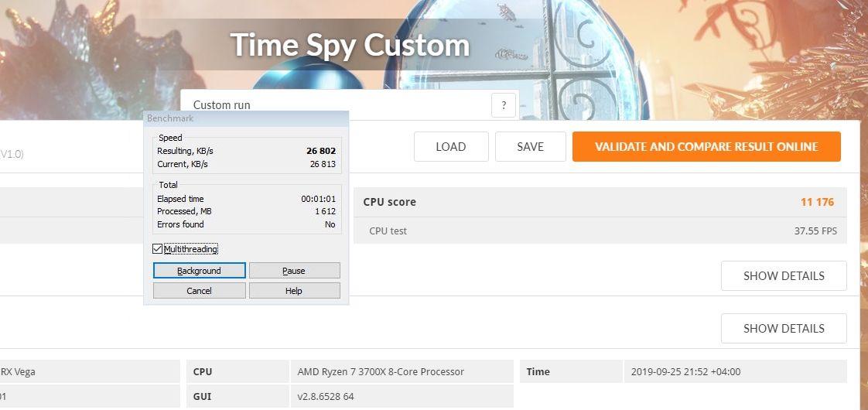The height and width of the screenshot is (410, 868).
Task: Save the benchmark result
Action: (530, 147)
